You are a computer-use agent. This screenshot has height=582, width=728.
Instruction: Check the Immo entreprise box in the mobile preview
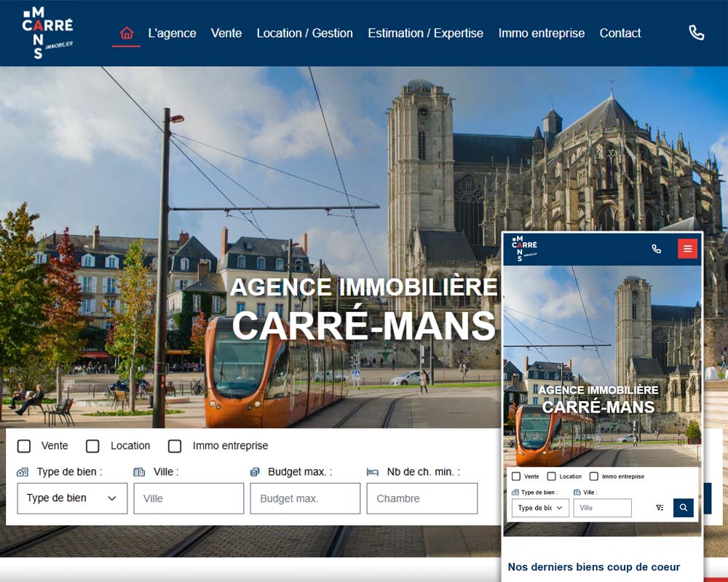click(x=594, y=477)
